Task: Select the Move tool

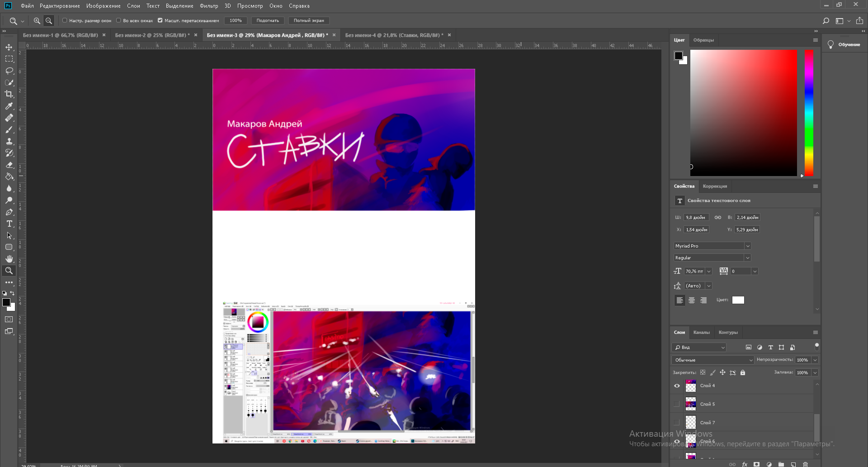Action: (9, 48)
